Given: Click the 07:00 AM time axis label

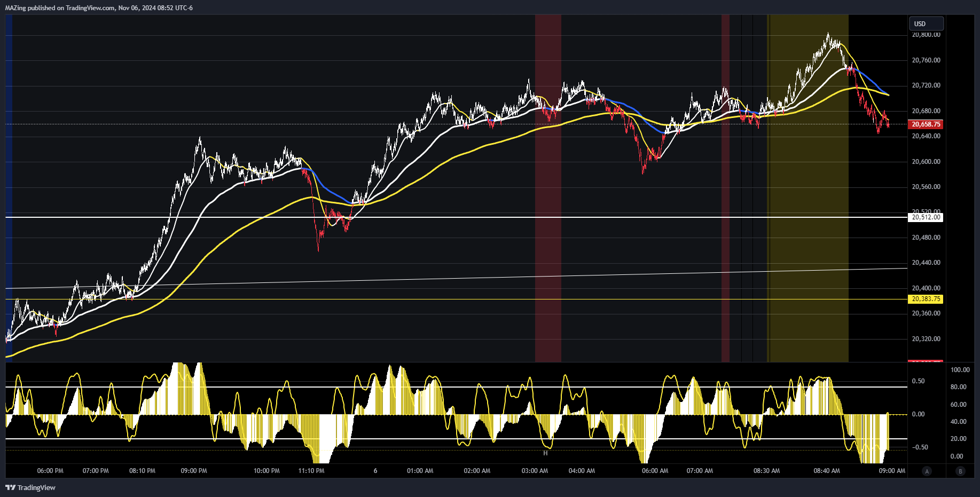Looking at the screenshot, I should tap(700, 471).
